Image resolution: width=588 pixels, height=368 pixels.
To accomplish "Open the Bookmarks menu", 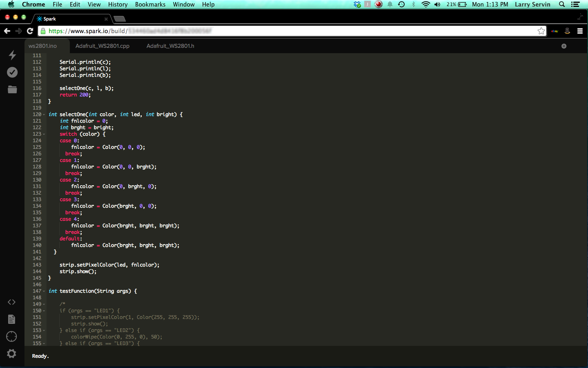I will click(x=150, y=4).
